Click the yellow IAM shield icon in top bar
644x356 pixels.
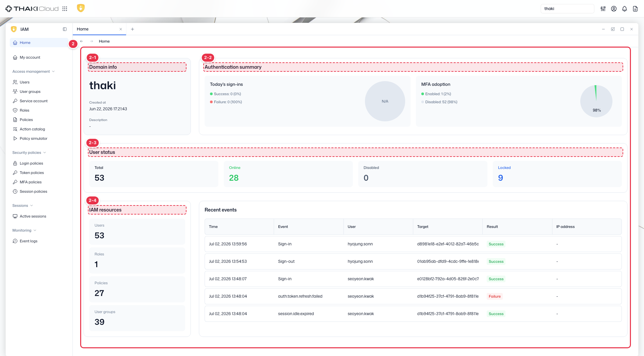[x=81, y=8]
